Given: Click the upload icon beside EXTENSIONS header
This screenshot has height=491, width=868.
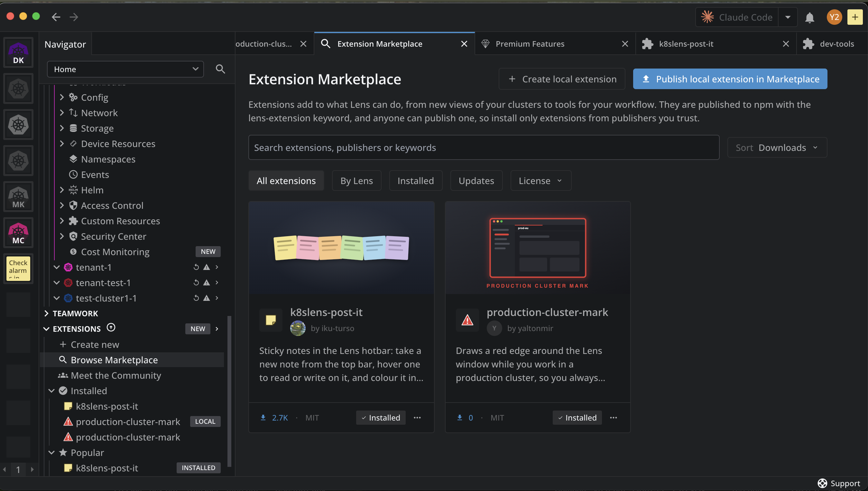Looking at the screenshot, I should pos(111,328).
